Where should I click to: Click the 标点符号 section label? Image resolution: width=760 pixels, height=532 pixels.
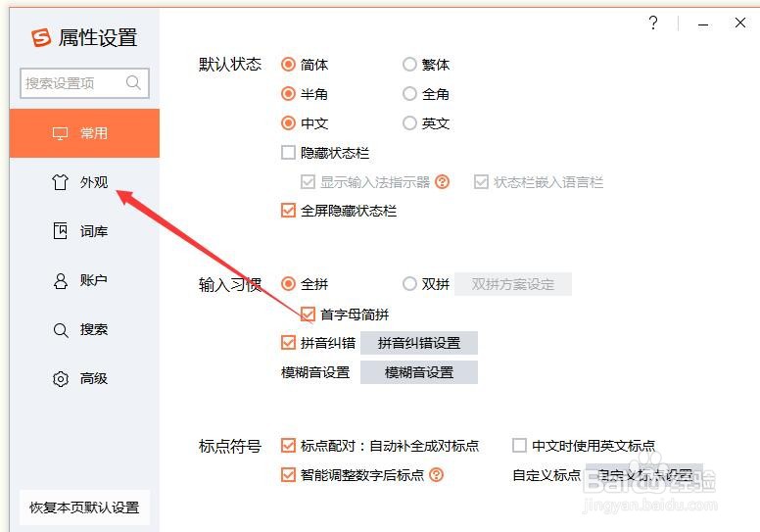click(230, 446)
